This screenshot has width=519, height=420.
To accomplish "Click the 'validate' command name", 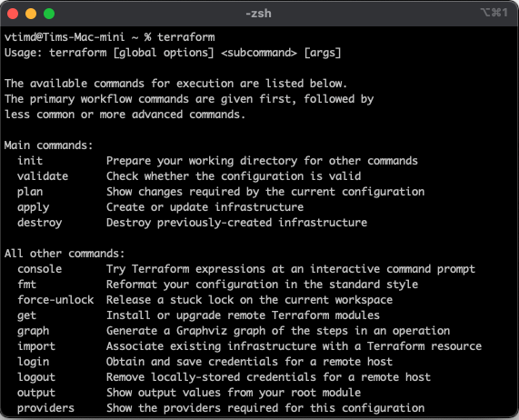I will (x=43, y=176).
